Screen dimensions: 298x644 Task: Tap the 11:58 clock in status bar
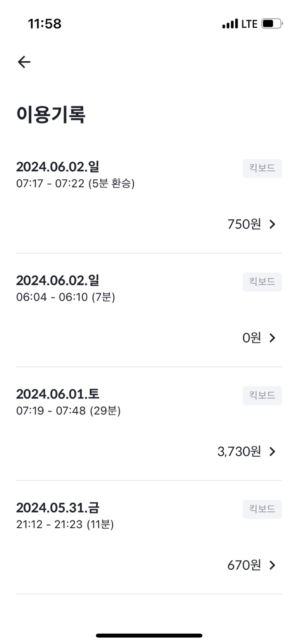click(45, 24)
